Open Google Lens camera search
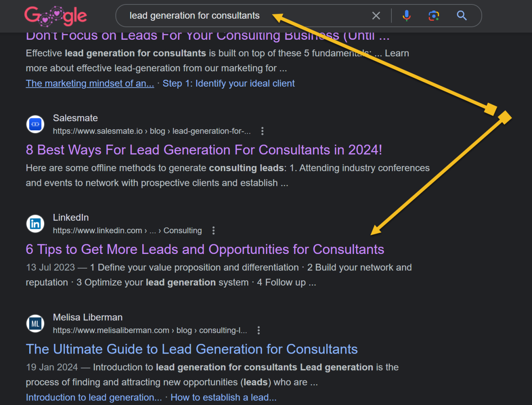The image size is (532, 405). (434, 15)
